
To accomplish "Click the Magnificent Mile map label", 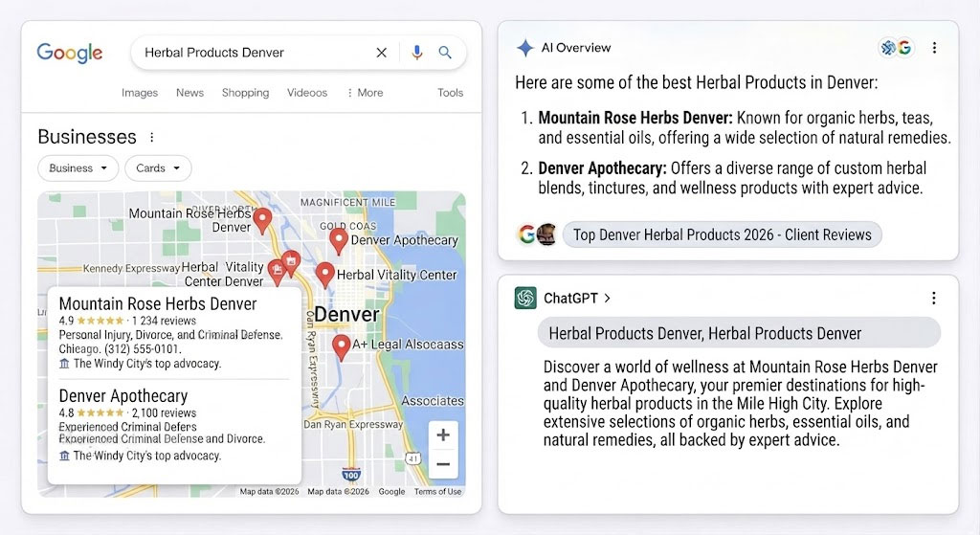I will pos(348,203).
